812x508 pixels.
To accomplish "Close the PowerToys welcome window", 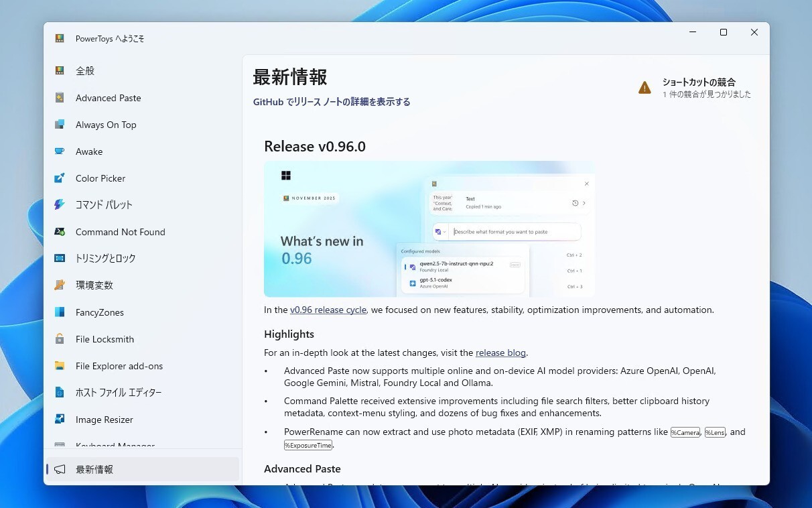I will coord(754,32).
